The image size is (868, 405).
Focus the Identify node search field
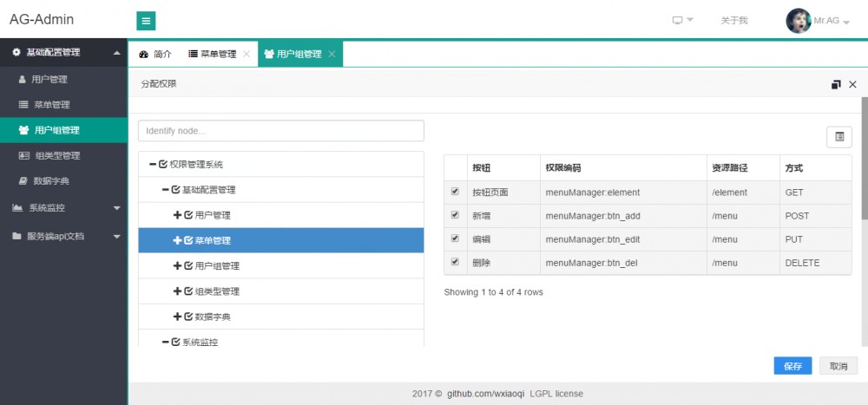pyautogui.click(x=281, y=131)
